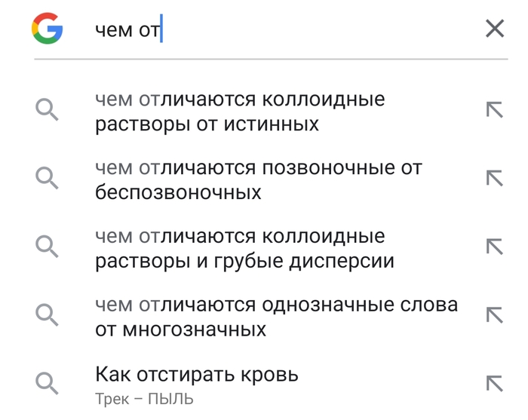Insert 'позвоночные от беспозвоночных' suggestion via arrow
Image resolution: width=528 pixels, height=420 pixels.
pyautogui.click(x=494, y=179)
